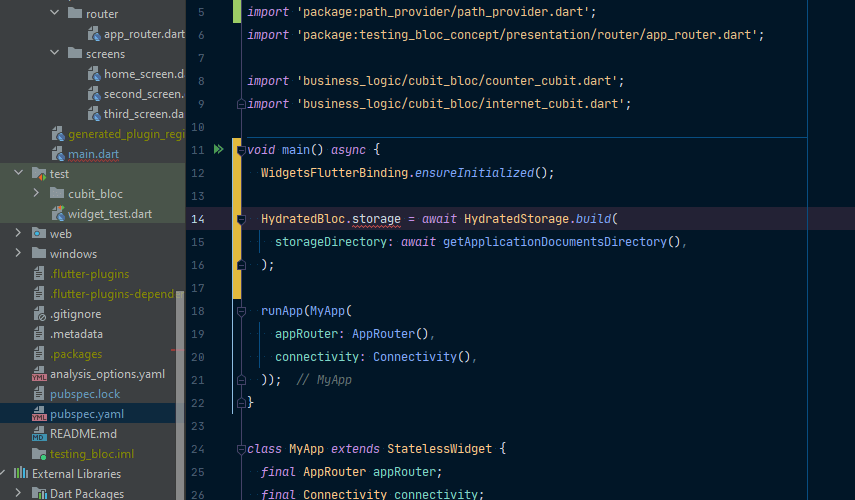
Task: Select External Libraries node
Action: click(x=76, y=474)
